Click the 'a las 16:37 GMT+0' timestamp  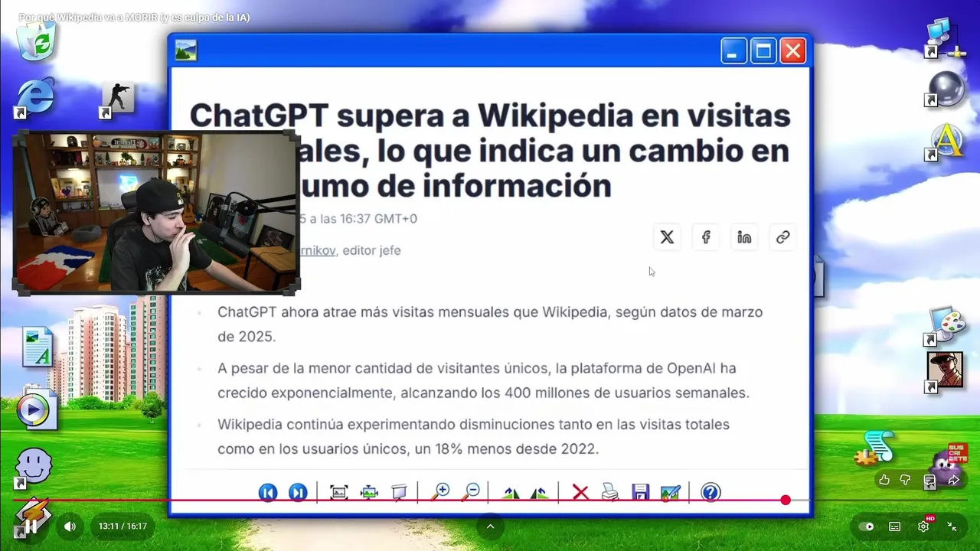pyautogui.click(x=363, y=219)
